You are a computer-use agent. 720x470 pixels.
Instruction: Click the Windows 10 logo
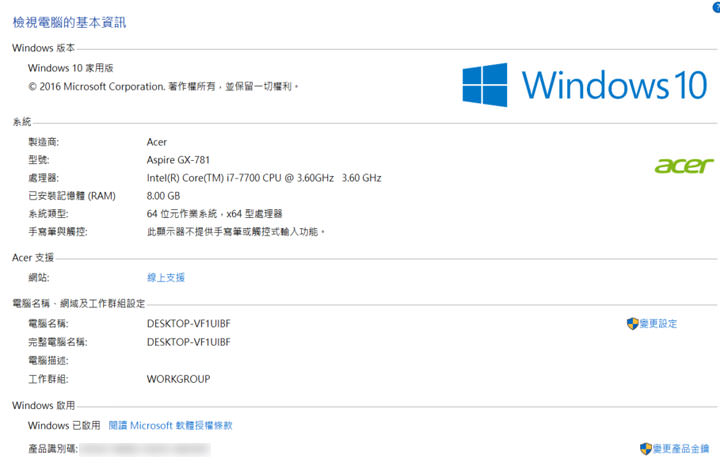585,85
